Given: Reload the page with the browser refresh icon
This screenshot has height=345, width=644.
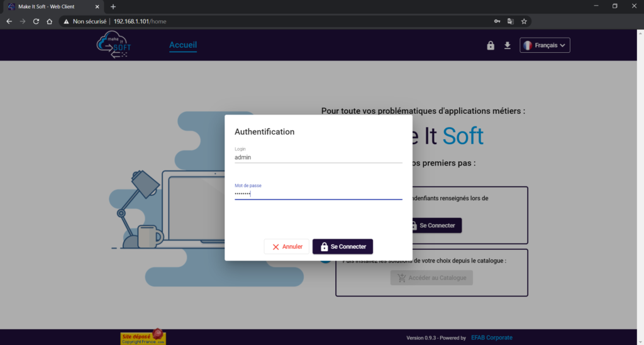Looking at the screenshot, I should [x=36, y=21].
